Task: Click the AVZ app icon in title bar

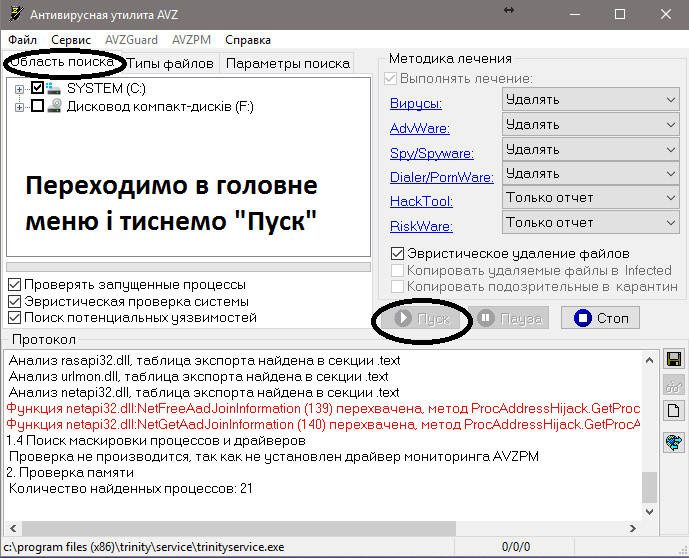Action: [x=14, y=15]
